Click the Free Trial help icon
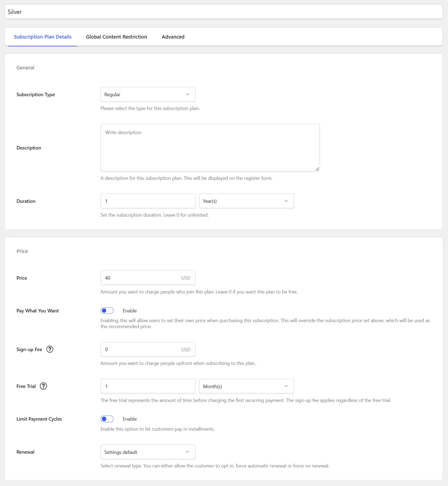The width and height of the screenshot is (448, 486). [x=43, y=386]
